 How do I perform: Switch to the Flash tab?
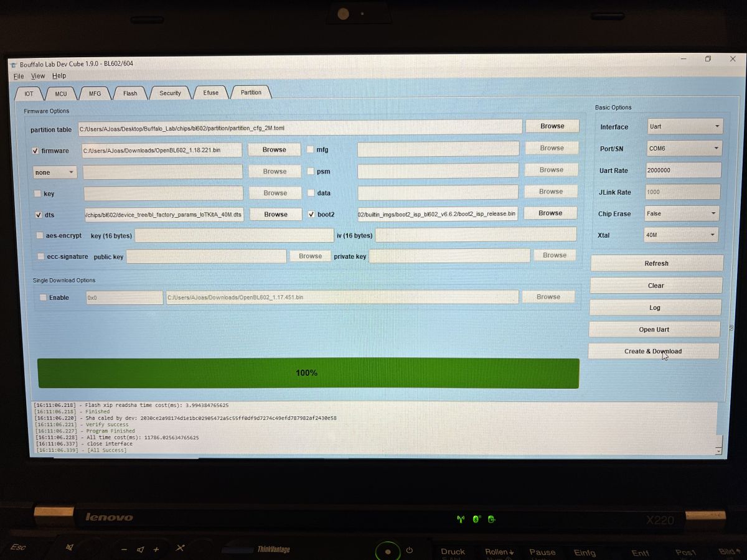(x=130, y=93)
